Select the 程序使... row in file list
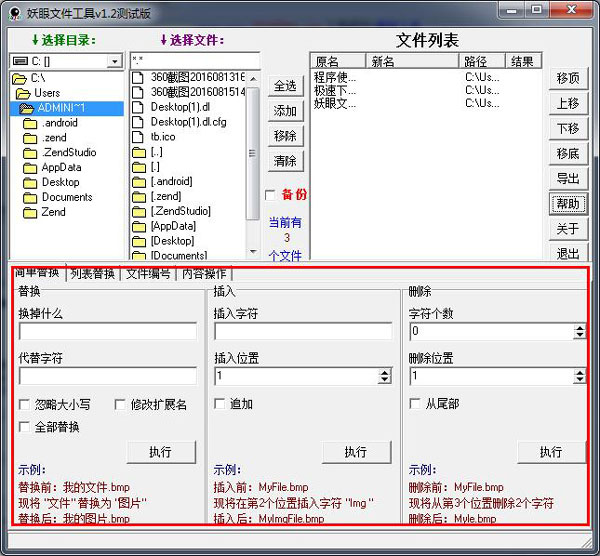The image size is (600, 556). click(426, 77)
